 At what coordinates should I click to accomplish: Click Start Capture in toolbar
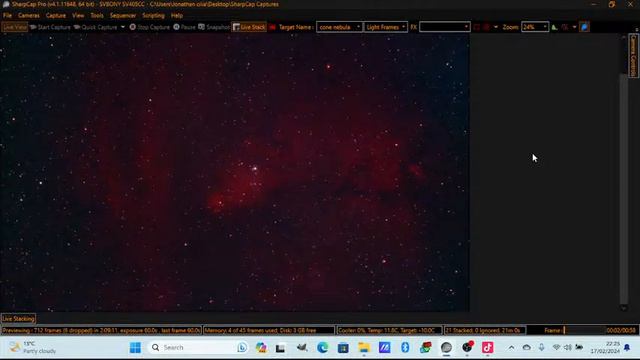[x=50, y=27]
